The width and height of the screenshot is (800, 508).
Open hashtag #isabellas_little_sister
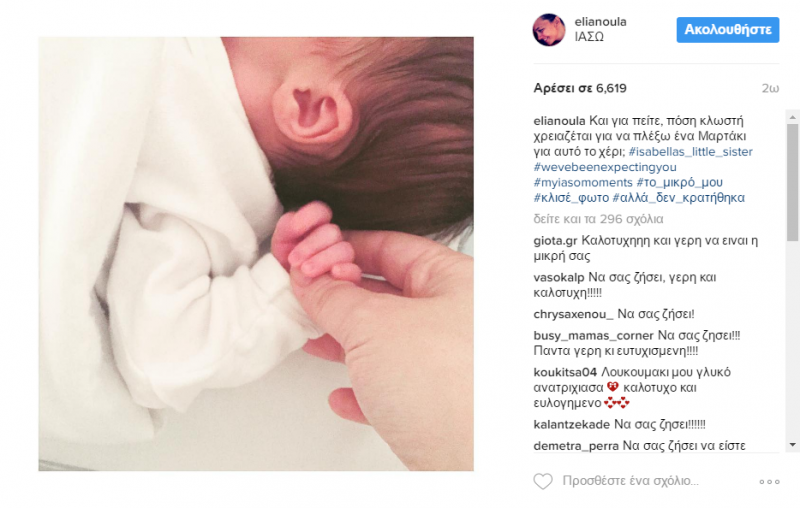coord(690,151)
